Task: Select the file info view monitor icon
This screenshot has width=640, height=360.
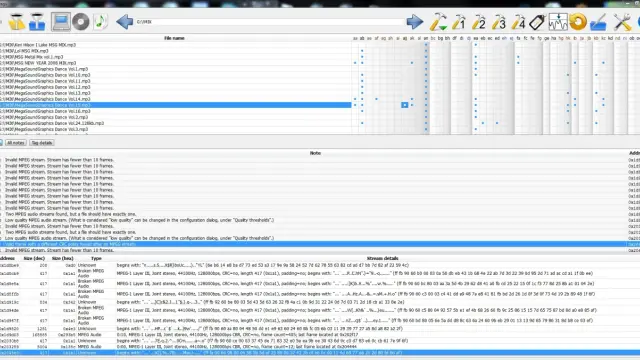Action: [61, 22]
